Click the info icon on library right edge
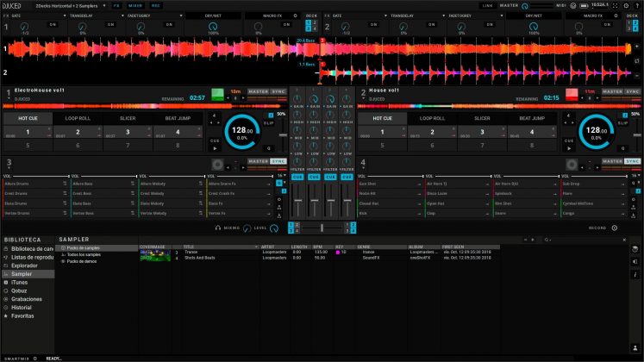This screenshot has width=644, height=362. 635,275
